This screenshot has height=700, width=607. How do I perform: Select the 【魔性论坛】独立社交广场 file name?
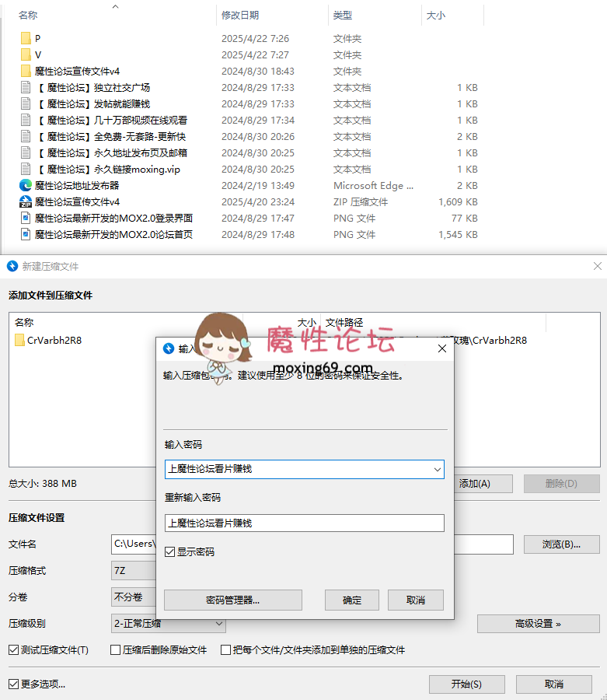click(92, 87)
